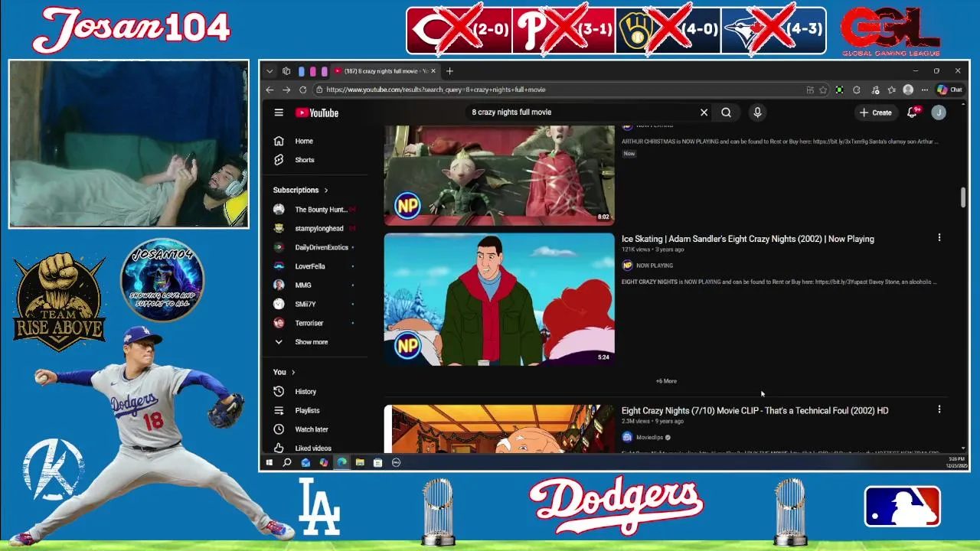This screenshot has width=980, height=551.
Task: Expand the +6 More results button
Action: [x=666, y=381]
